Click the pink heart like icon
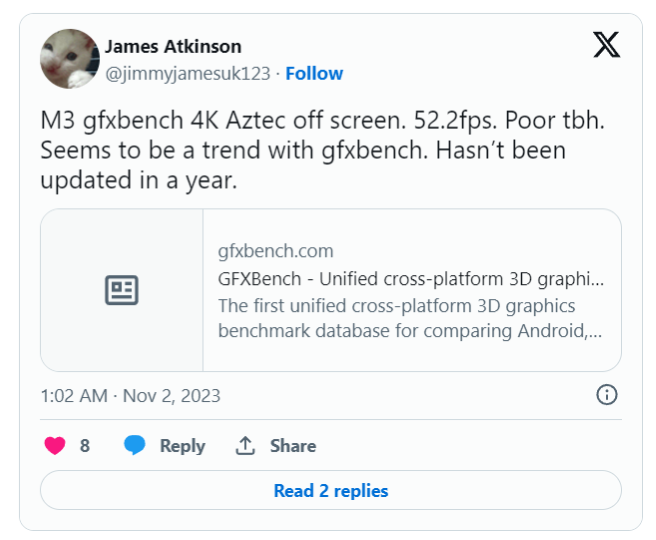 pos(55,446)
